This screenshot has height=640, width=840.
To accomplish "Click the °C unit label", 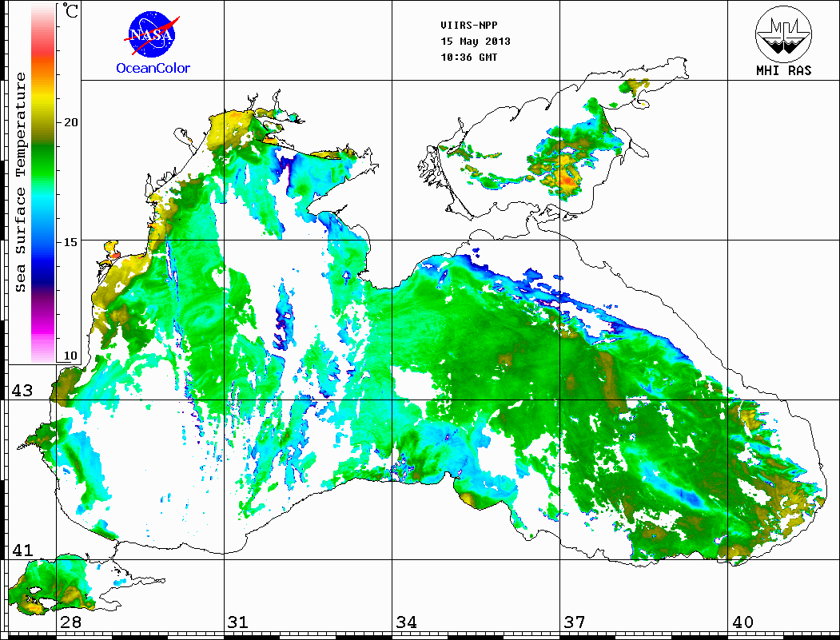I will (70, 10).
